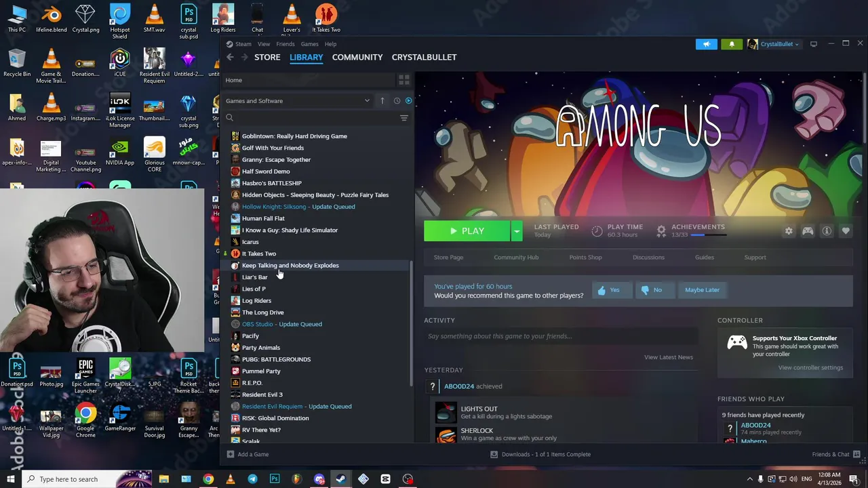Open friend ABOOD24 in Friends Who Play
The image size is (868, 488).
[x=755, y=425]
